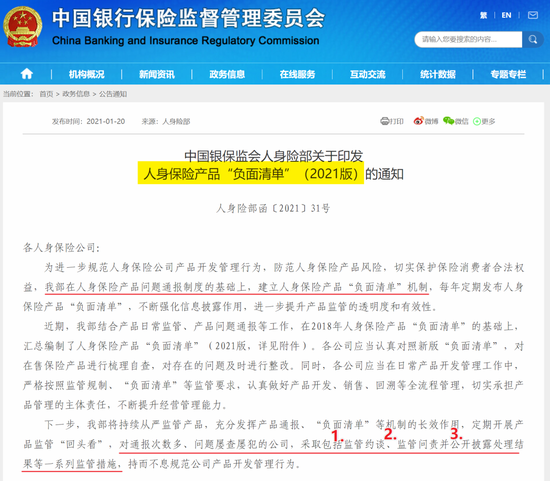Click the print icon
This screenshot has width=550, height=481.
385,121
